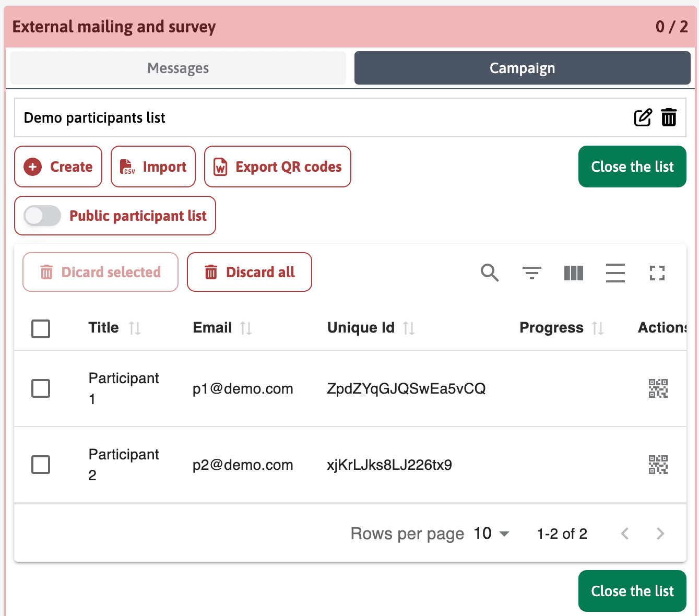Sort table by Unique Id column
Screen dimensions: 699x616
pos(409,328)
